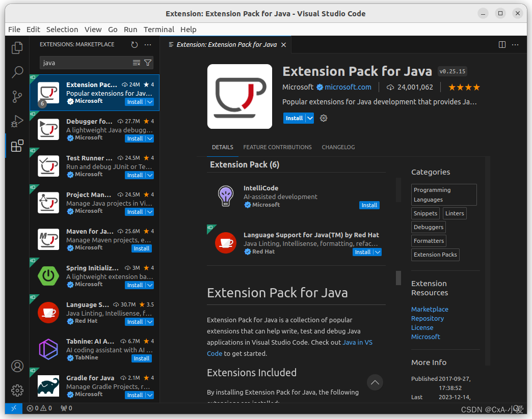Open the Manage gear in activity bar
532x419 pixels.
point(17,390)
